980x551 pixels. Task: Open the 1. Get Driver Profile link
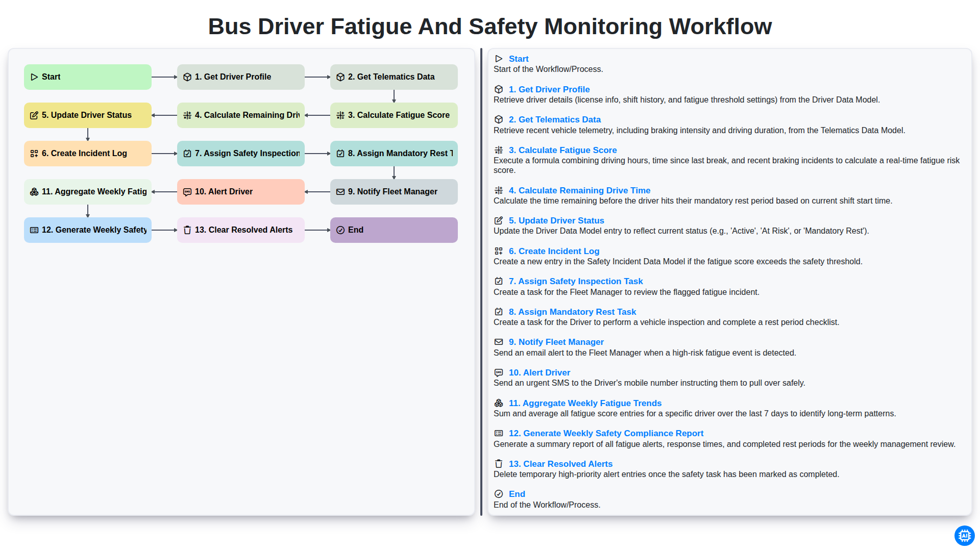(x=549, y=89)
